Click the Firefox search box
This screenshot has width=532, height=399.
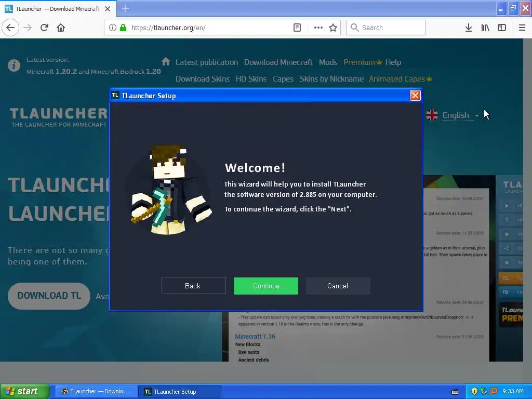(x=385, y=28)
